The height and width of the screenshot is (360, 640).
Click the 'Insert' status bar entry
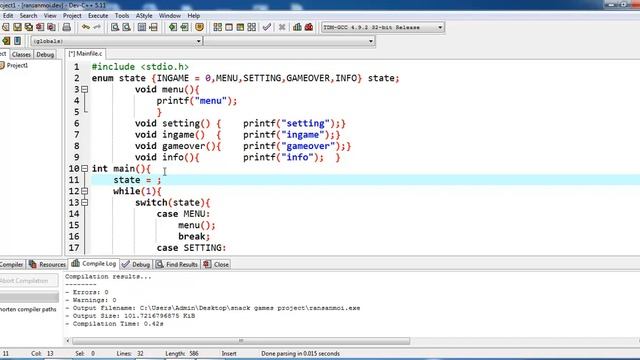(x=229, y=353)
